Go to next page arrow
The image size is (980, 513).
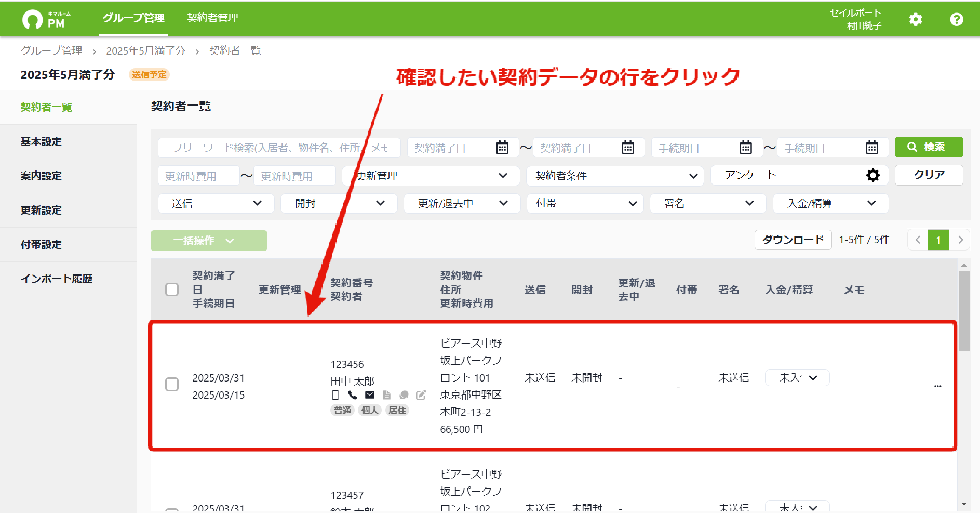pyautogui.click(x=960, y=240)
